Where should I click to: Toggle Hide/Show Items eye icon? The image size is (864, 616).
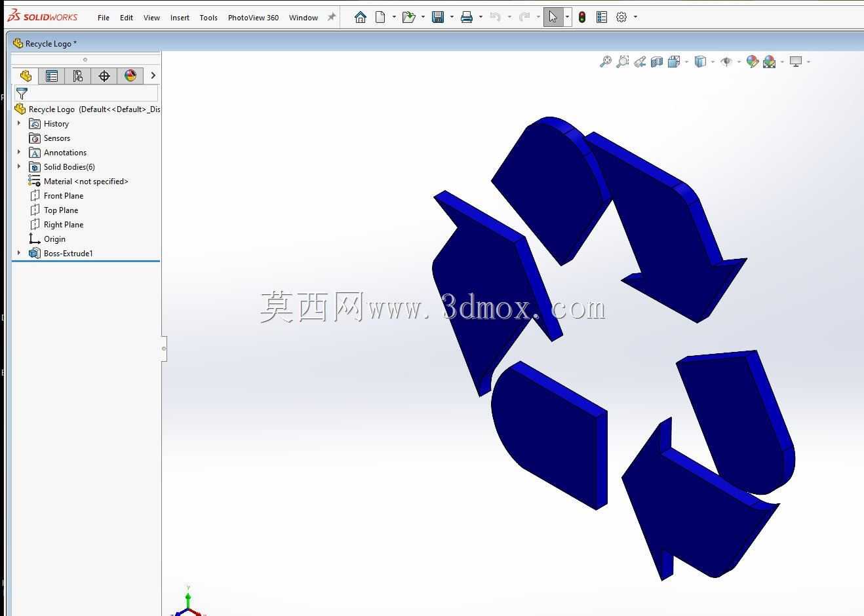726,62
